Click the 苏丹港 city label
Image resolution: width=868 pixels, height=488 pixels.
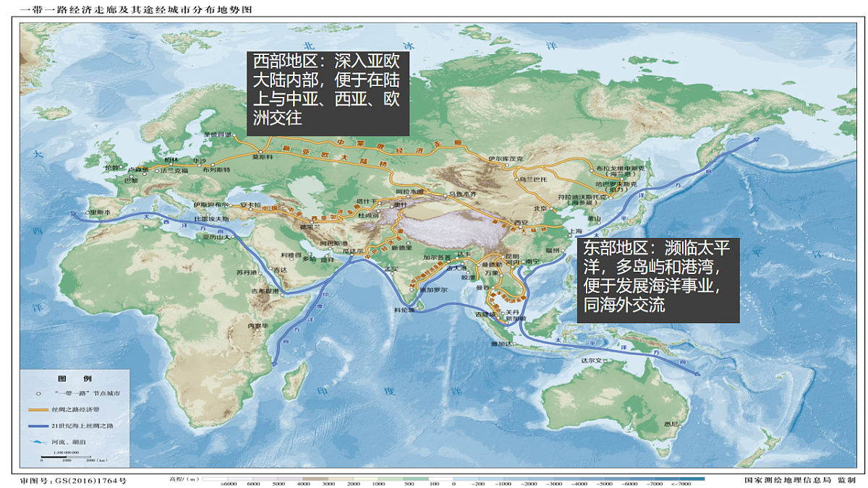246,273
